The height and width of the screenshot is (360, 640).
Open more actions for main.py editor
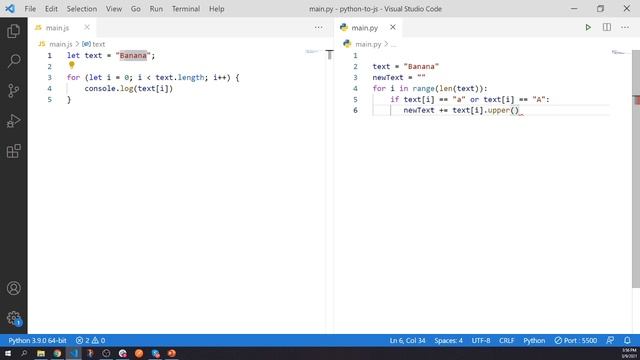(x=625, y=27)
